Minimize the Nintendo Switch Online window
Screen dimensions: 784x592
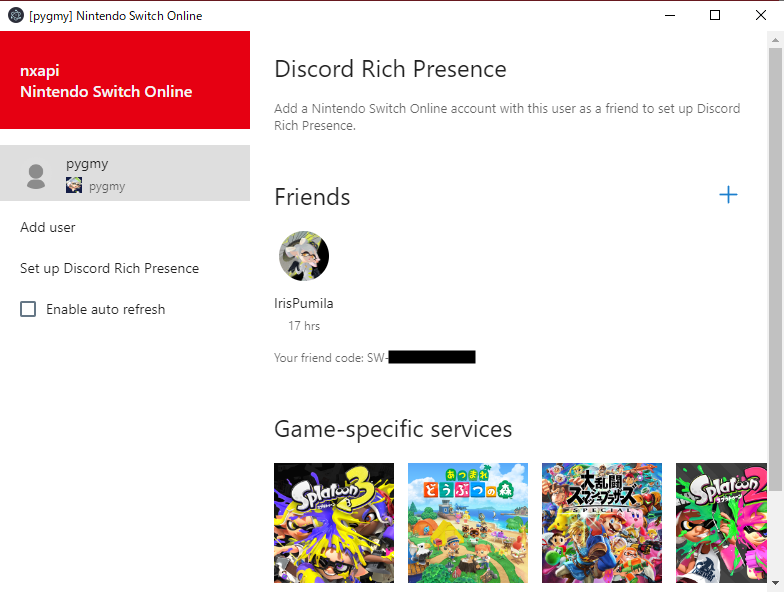[x=670, y=15]
